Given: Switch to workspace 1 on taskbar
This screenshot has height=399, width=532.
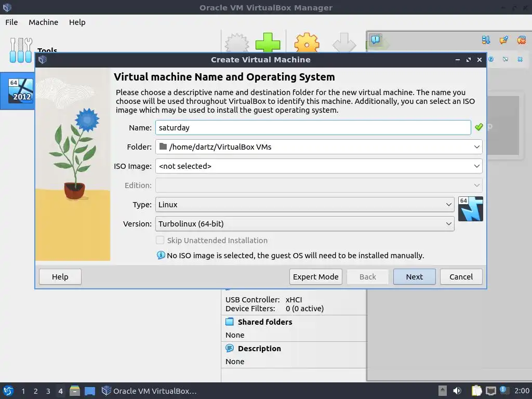Looking at the screenshot, I should [x=23, y=391].
